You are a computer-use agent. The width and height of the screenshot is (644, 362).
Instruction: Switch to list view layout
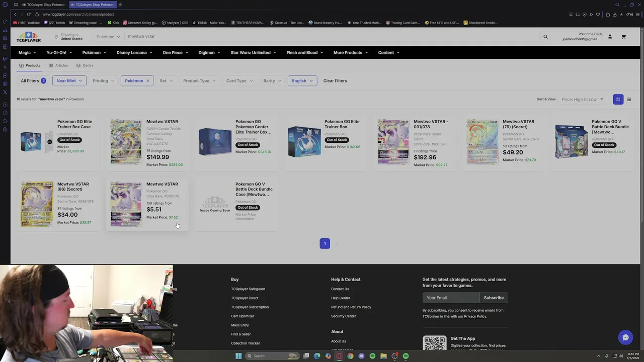(x=629, y=99)
